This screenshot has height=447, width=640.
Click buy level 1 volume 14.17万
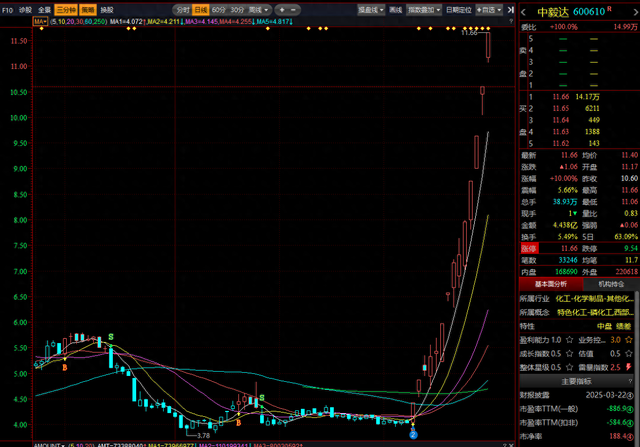pos(587,97)
